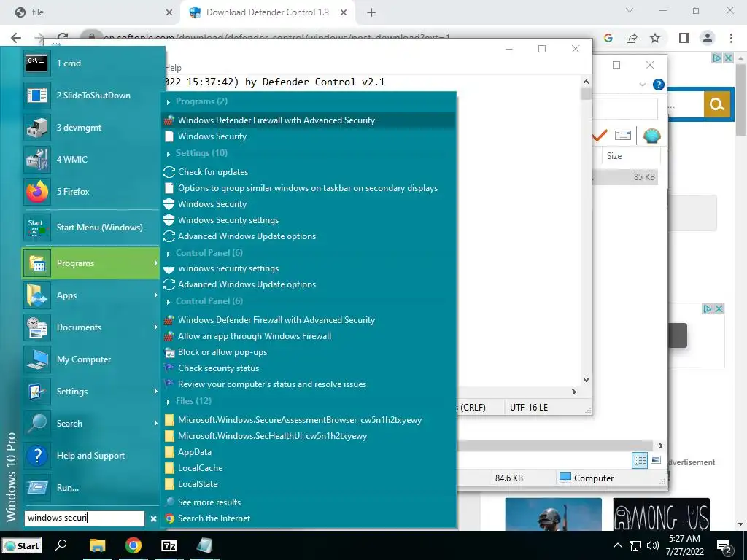
Task: Open highlighted Windows Defender Firewall with Advanced Security
Action: pos(309,120)
